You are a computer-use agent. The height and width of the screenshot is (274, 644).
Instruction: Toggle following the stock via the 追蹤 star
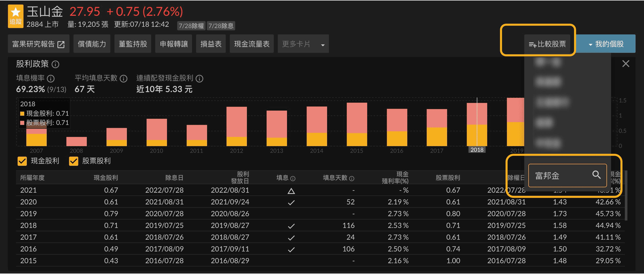(x=16, y=16)
